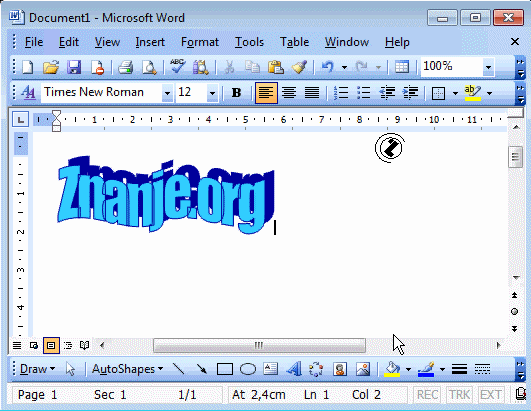Insert WordArt from the Drawing toolbar

[294, 369]
